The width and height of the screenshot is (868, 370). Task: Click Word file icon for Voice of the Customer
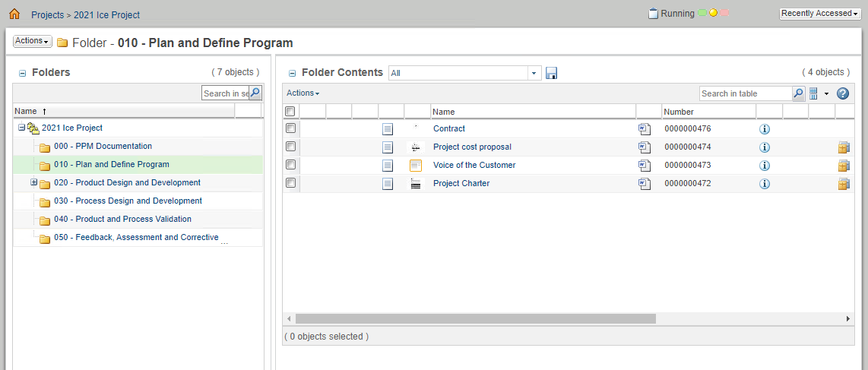click(645, 166)
